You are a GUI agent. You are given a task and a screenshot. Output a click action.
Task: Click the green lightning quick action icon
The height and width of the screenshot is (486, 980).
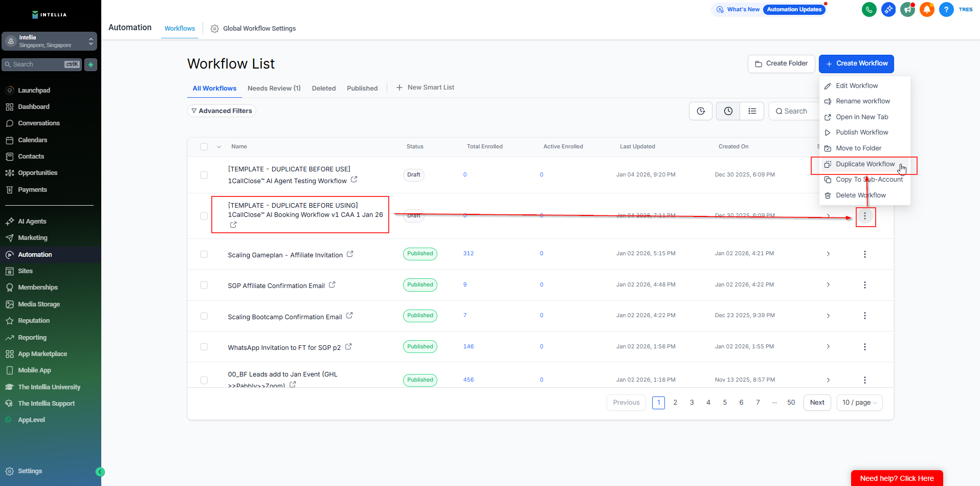pyautogui.click(x=91, y=64)
